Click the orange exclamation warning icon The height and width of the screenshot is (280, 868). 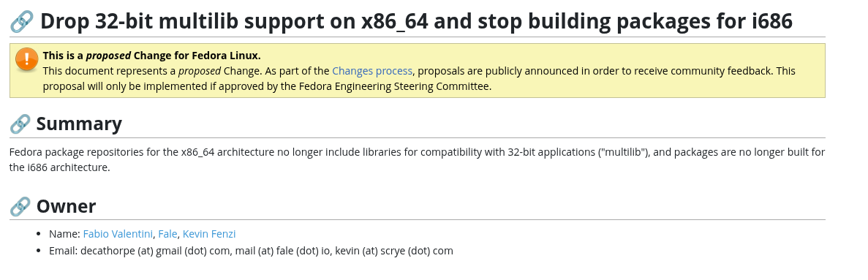[x=26, y=59]
